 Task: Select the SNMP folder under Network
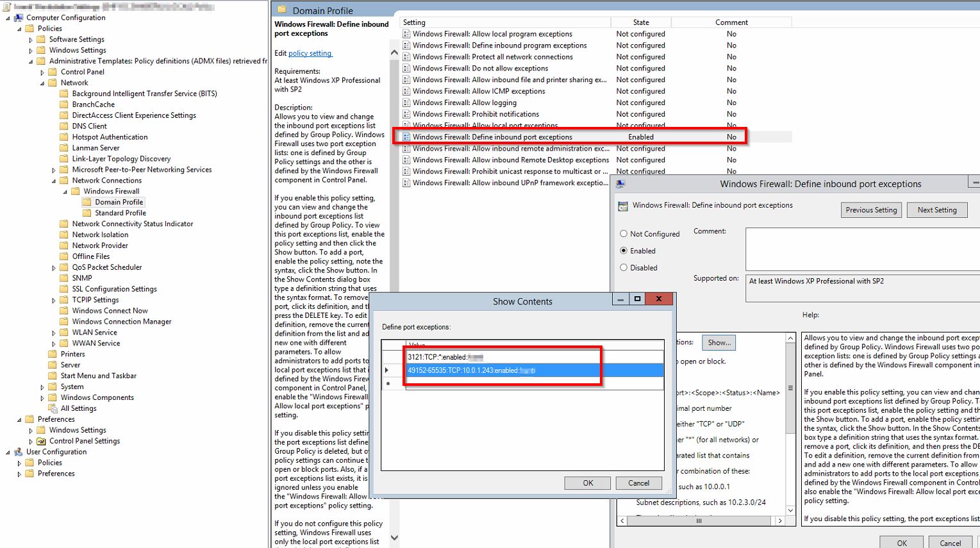(81, 278)
